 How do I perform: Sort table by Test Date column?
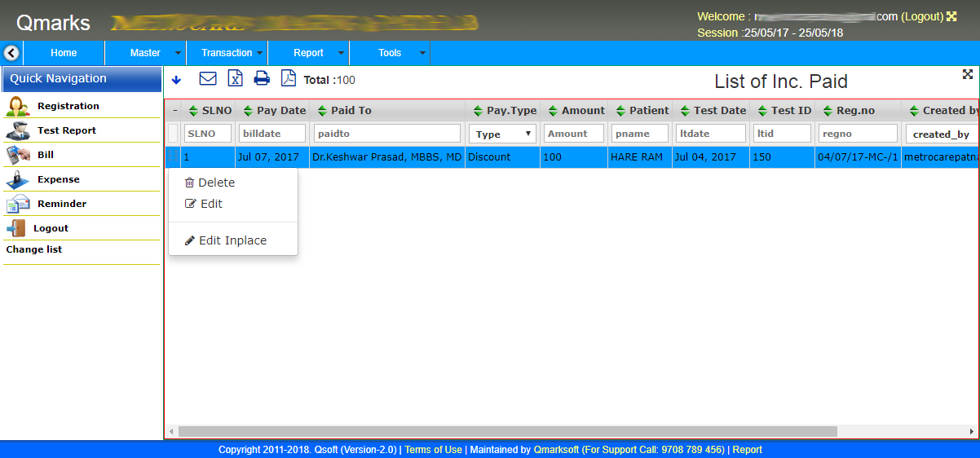(x=712, y=111)
